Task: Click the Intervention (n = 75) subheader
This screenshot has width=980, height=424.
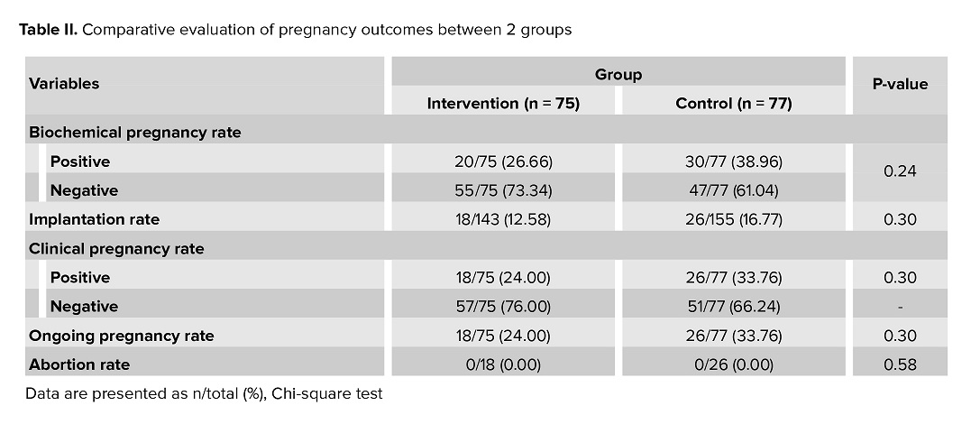Action: tap(502, 103)
